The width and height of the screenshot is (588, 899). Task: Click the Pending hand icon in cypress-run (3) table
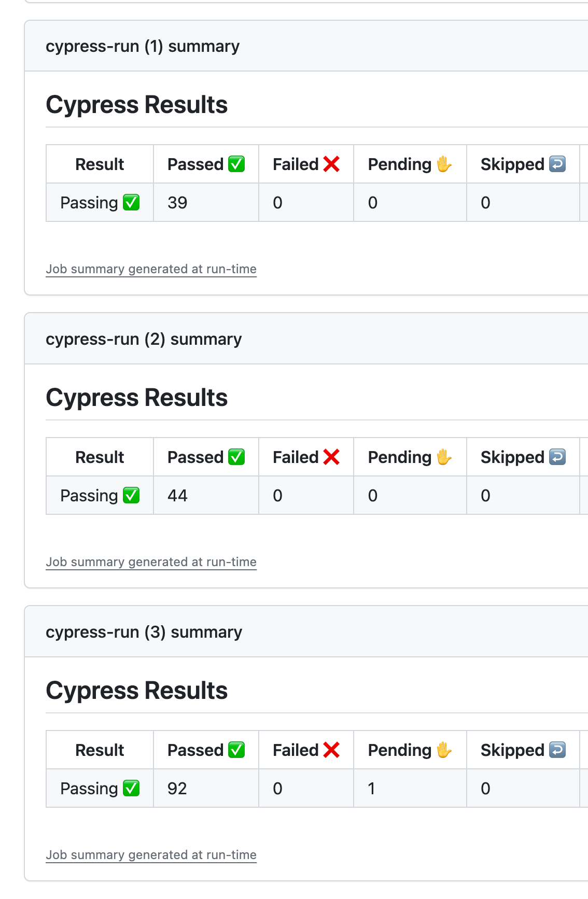tap(444, 750)
